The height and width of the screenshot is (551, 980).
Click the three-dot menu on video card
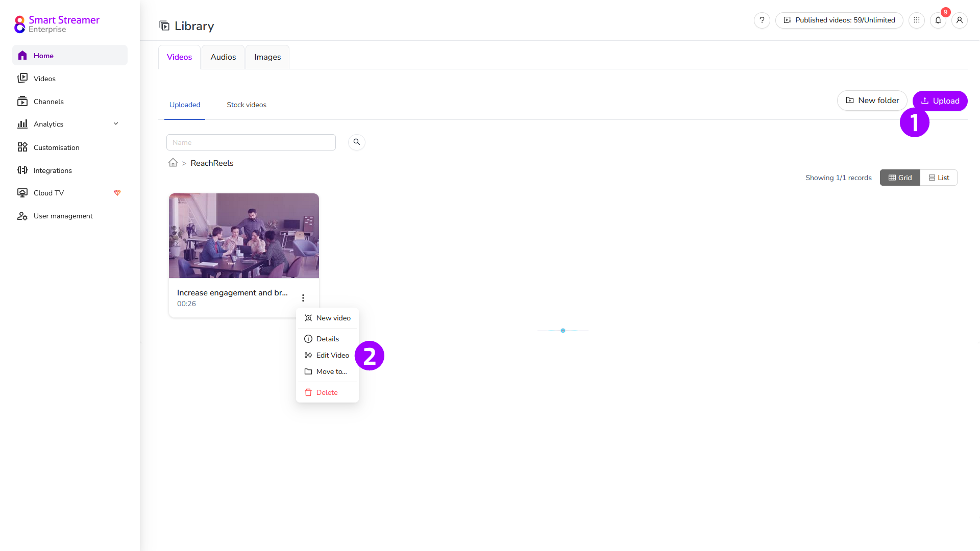(x=303, y=298)
